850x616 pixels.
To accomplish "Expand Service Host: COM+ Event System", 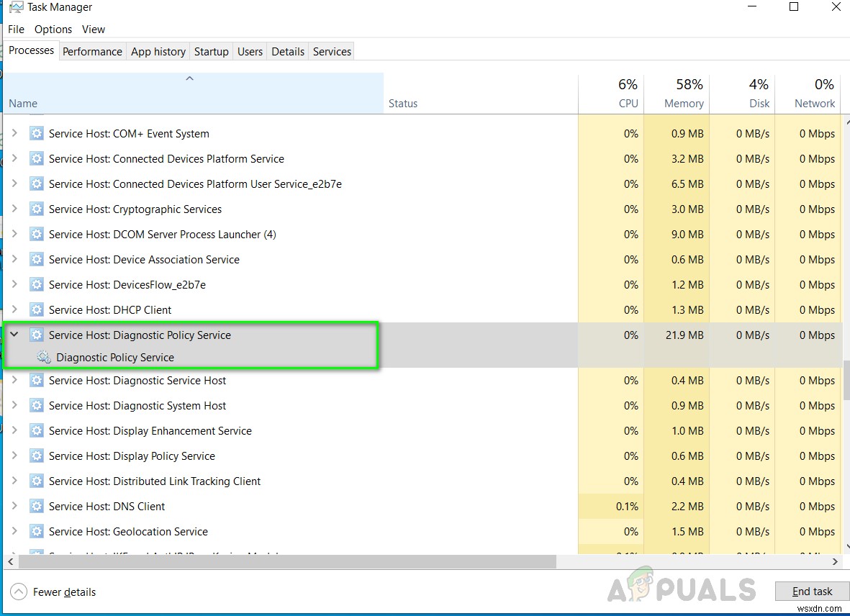I will click(14, 132).
